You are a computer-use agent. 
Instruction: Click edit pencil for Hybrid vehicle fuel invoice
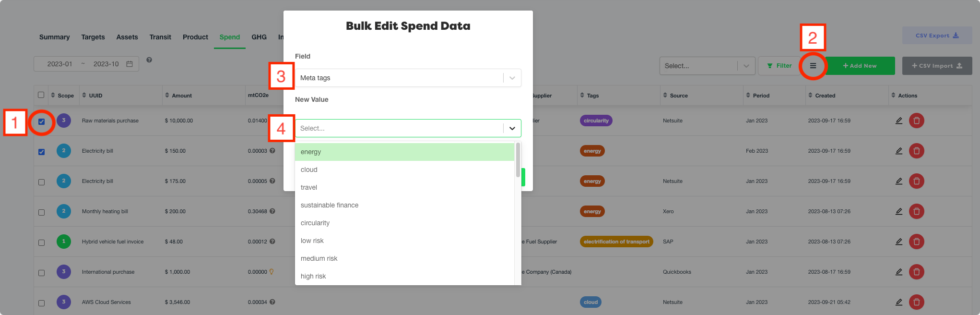899,242
